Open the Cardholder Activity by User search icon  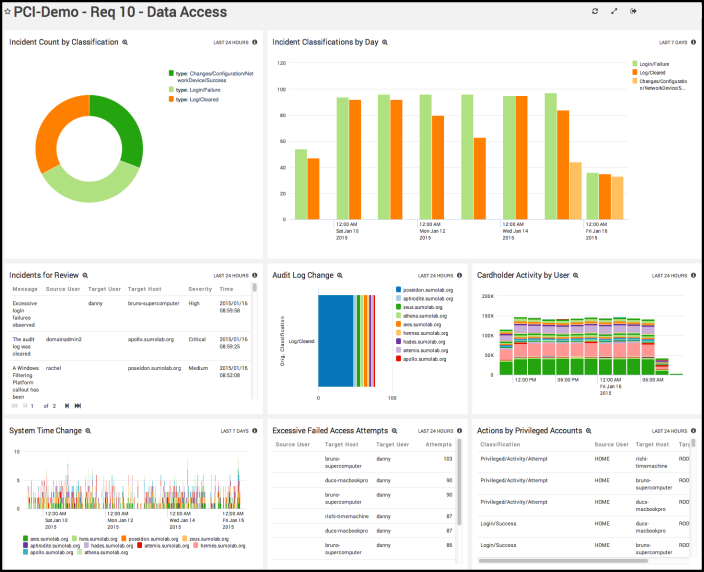[x=582, y=275]
